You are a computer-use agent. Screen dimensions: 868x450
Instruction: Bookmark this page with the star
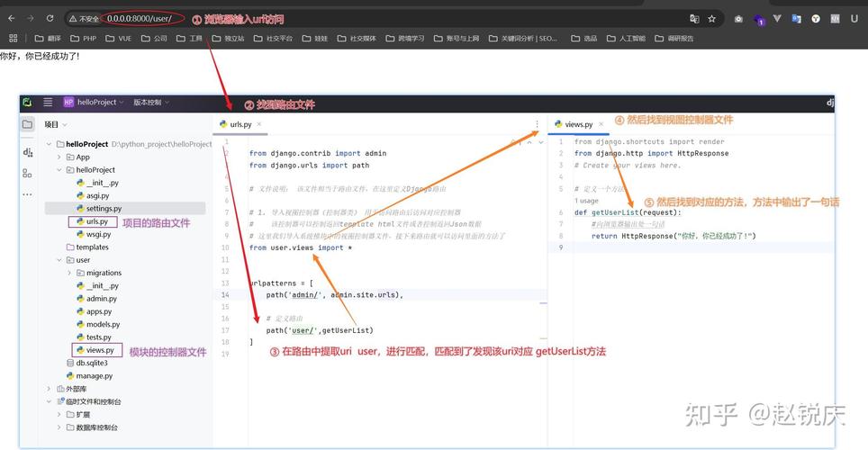pos(712,19)
